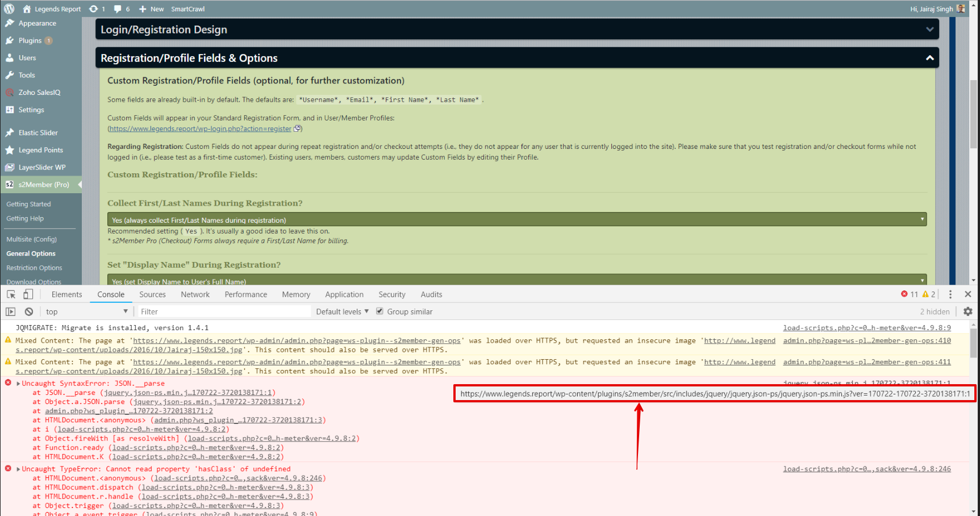Switch to the Audits tab
980x516 pixels.
(x=431, y=294)
